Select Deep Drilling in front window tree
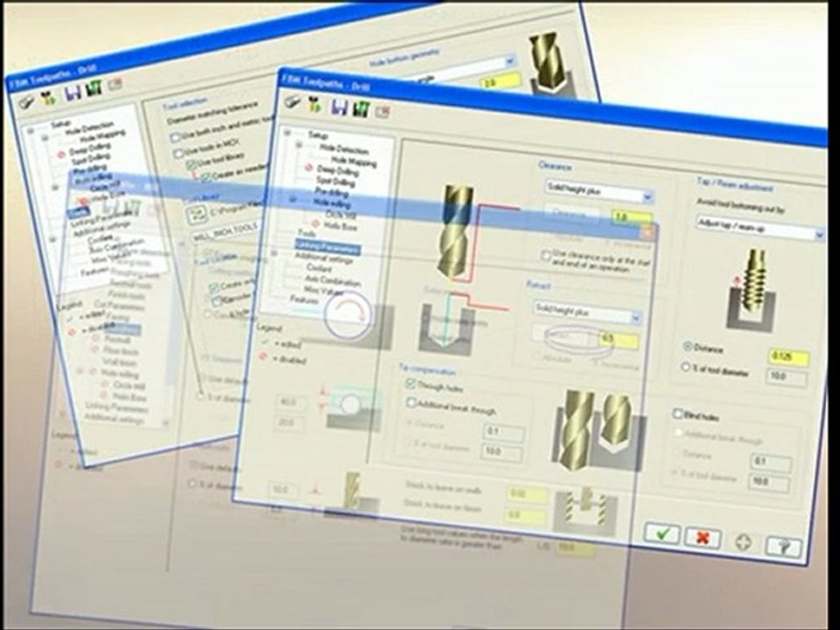The image size is (840, 630). pos(338,171)
